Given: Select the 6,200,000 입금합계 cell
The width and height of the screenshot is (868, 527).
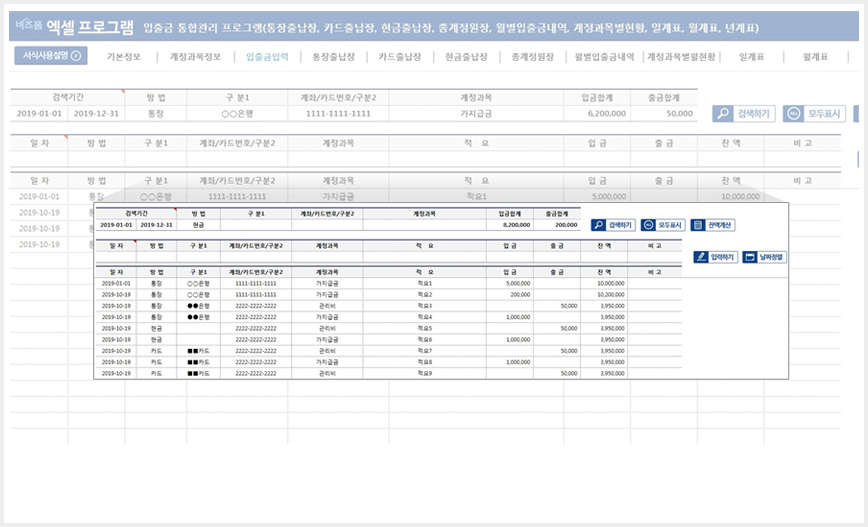Looking at the screenshot, I should tap(597, 113).
